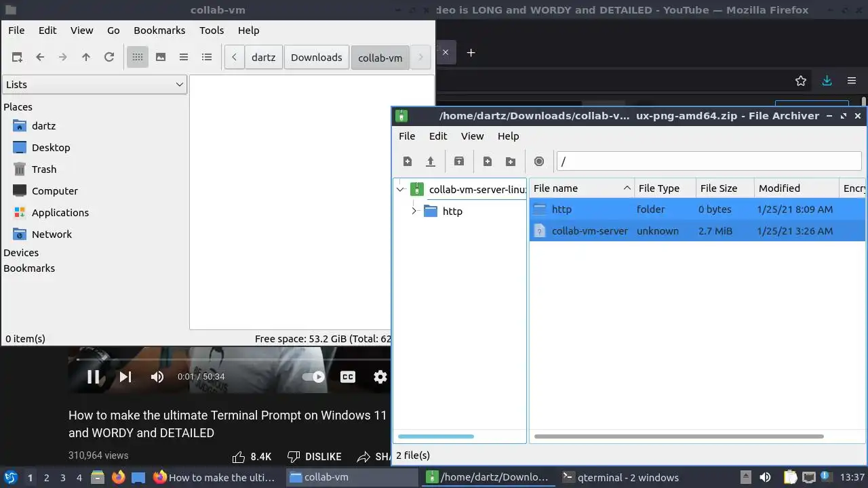The image size is (868, 488).
Task: Open the Go menu in the file manager
Action: click(113, 30)
